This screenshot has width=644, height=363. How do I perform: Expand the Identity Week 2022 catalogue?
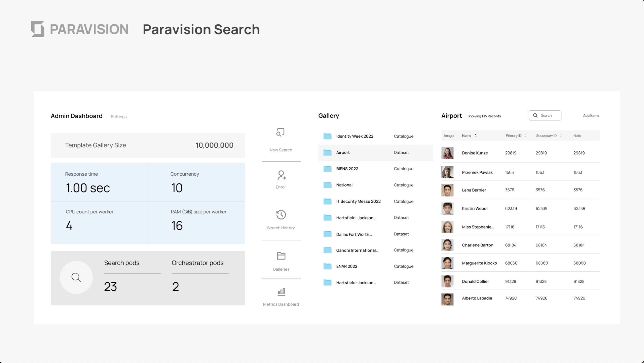pyautogui.click(x=355, y=136)
